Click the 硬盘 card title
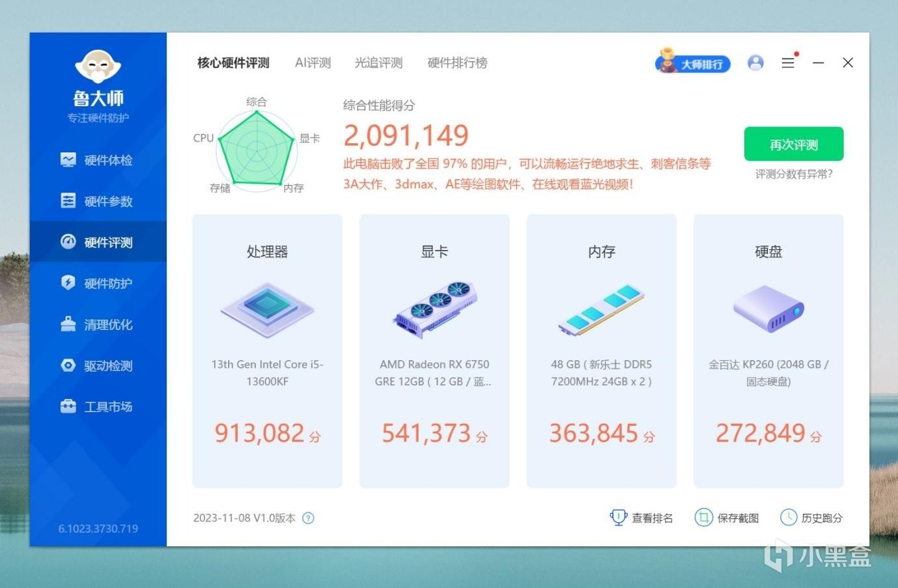Viewport: 898px width, 588px height. coord(768,252)
